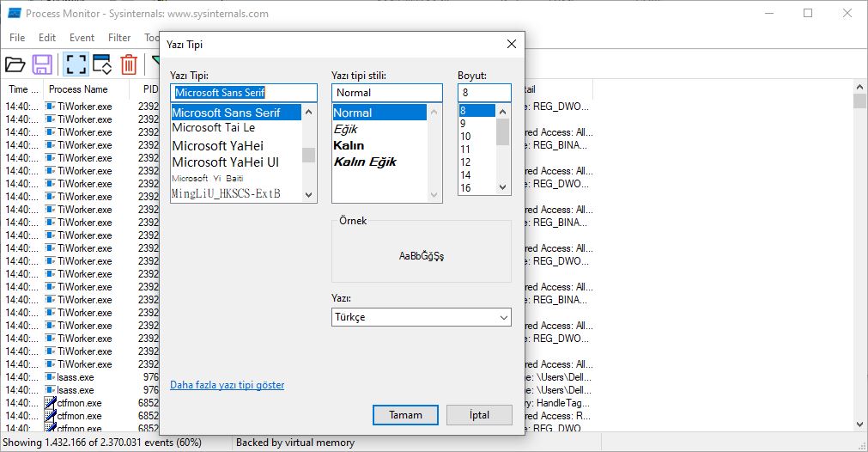The height and width of the screenshot is (452, 868).
Task: Click size list scroll up arrow
Action: [x=502, y=112]
